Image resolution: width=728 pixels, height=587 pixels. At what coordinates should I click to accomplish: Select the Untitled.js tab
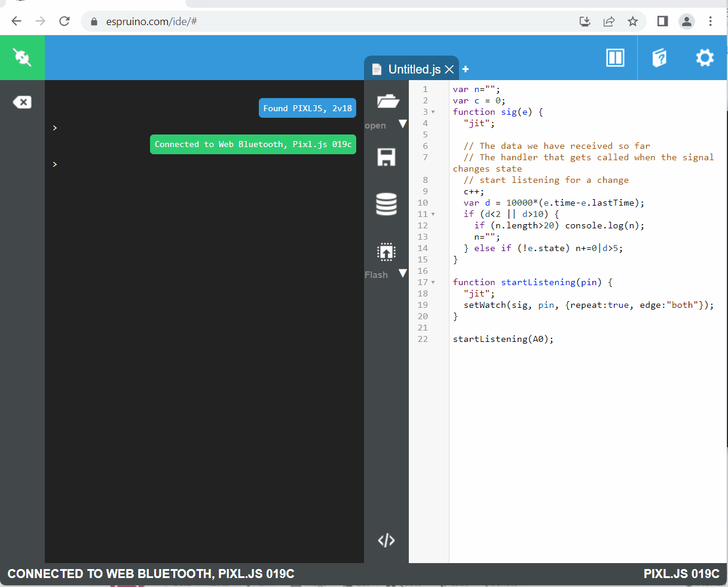pos(412,69)
